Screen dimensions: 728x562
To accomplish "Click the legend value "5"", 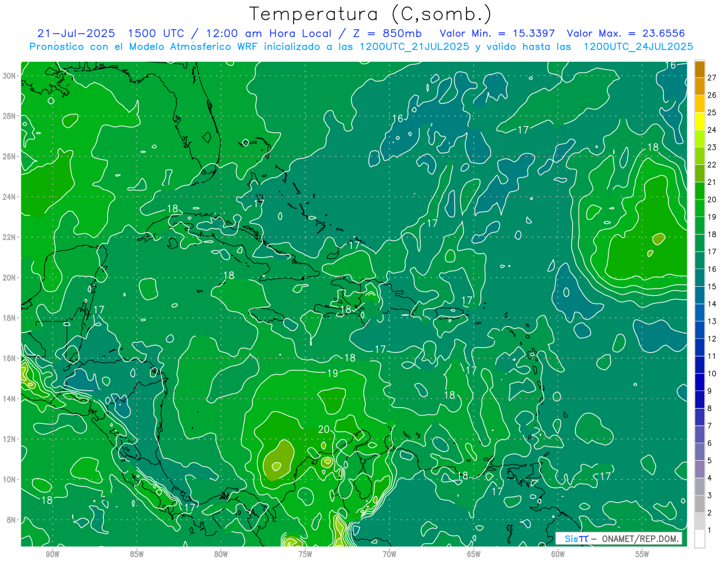I will coord(710,461).
